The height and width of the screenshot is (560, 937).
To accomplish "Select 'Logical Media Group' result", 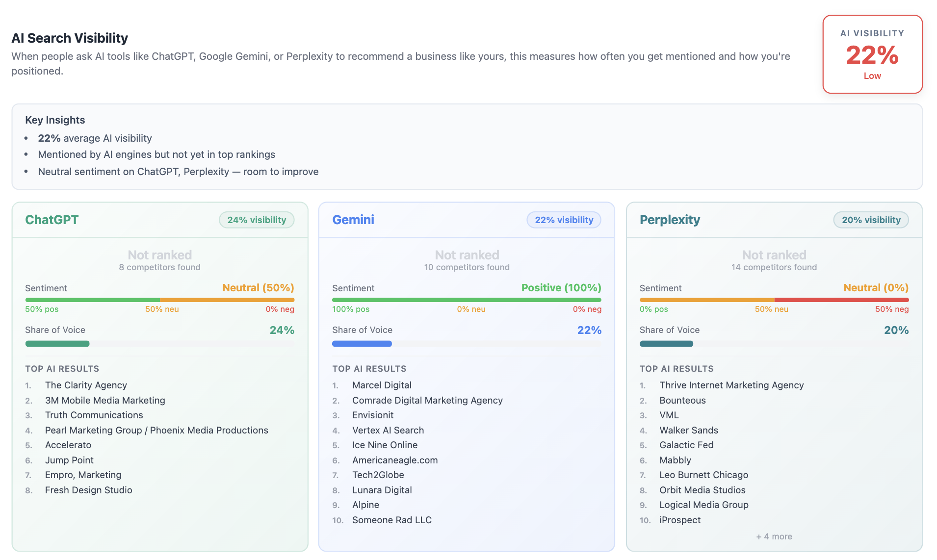I will (x=703, y=505).
